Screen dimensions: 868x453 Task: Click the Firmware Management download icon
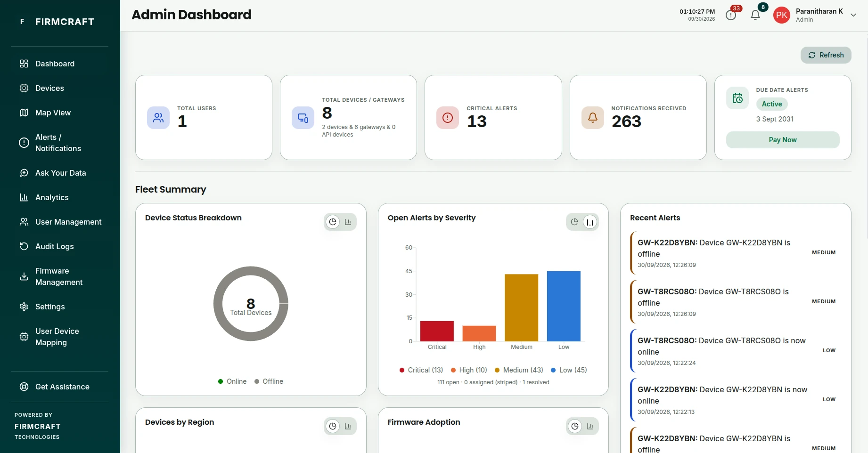tap(24, 276)
